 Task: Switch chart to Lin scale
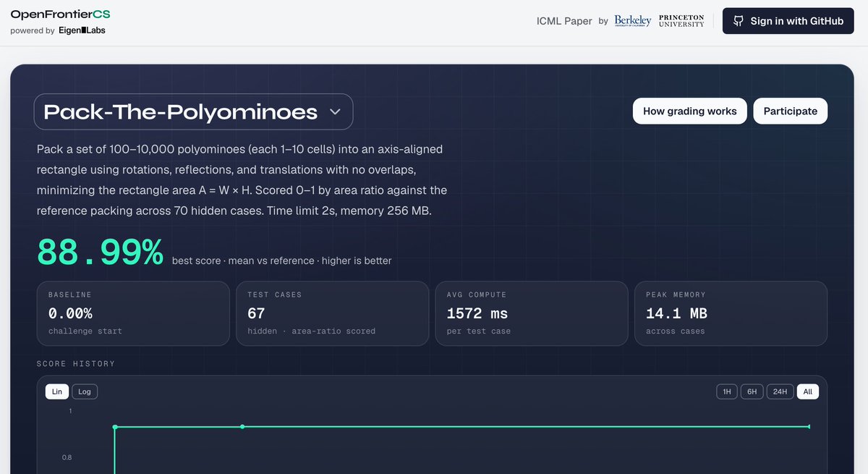coord(57,392)
